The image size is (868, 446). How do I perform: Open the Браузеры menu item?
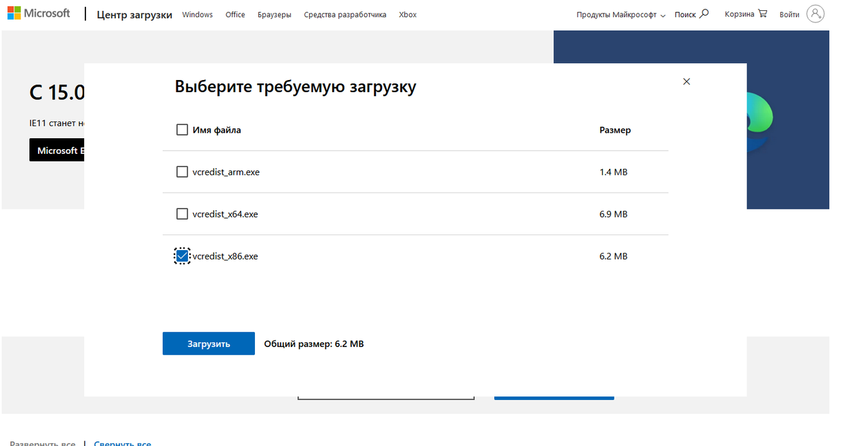point(275,14)
